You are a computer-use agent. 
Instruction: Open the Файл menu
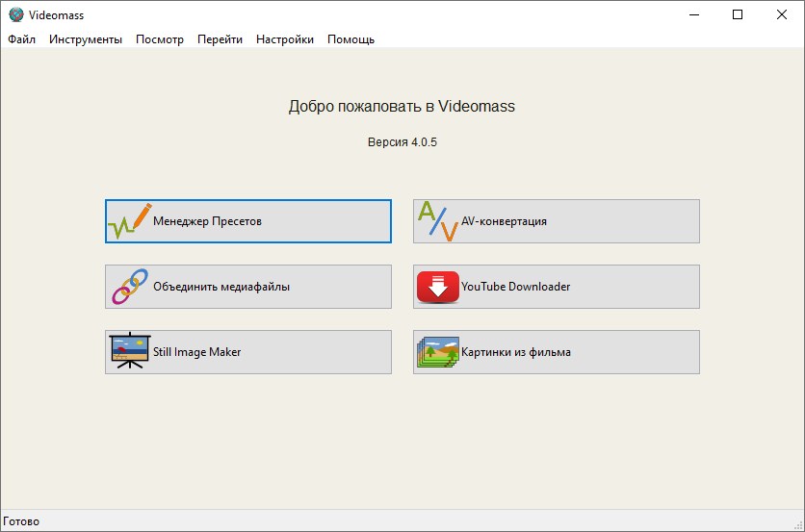(21, 39)
